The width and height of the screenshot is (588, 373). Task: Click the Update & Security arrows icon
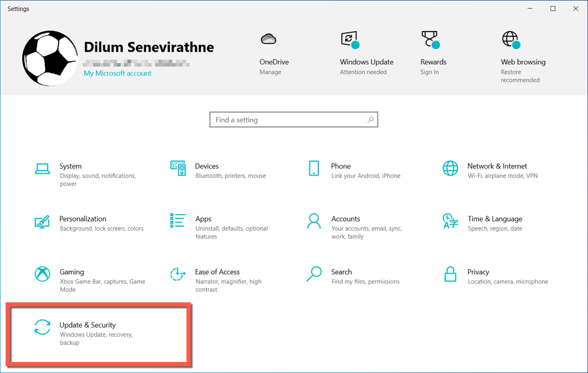42,327
